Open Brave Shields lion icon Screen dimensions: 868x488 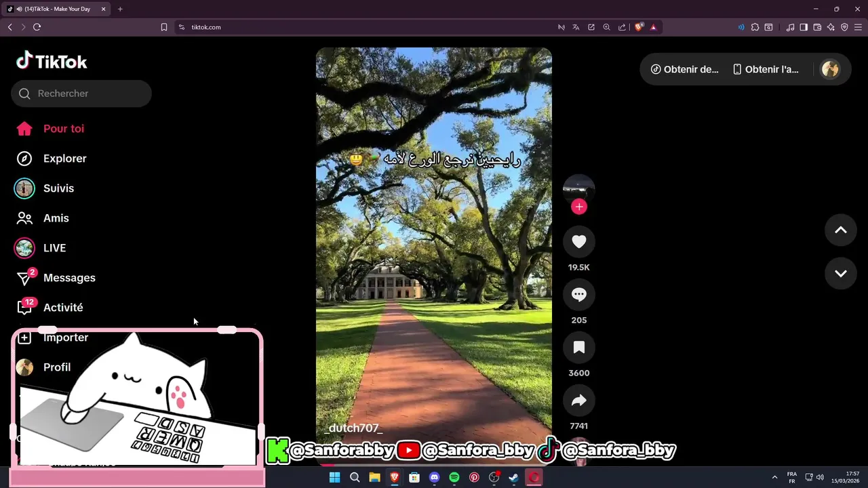pyautogui.click(x=639, y=27)
